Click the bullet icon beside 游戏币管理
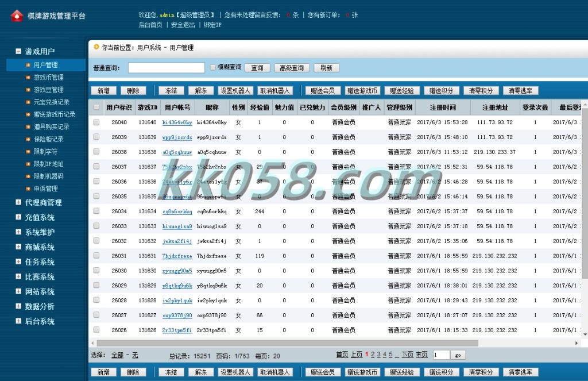 (28, 78)
